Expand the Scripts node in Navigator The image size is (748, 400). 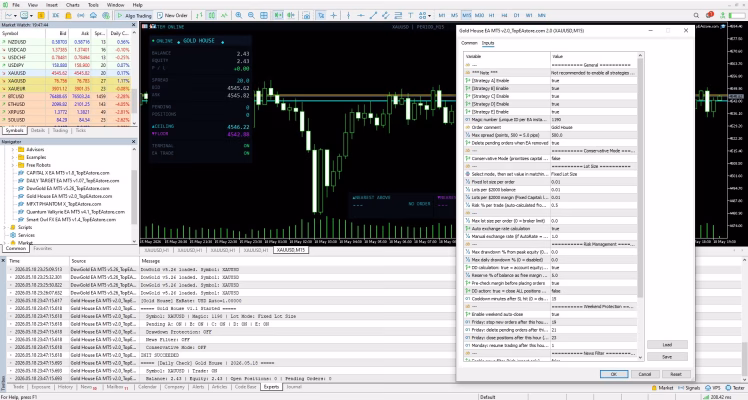point(5,227)
